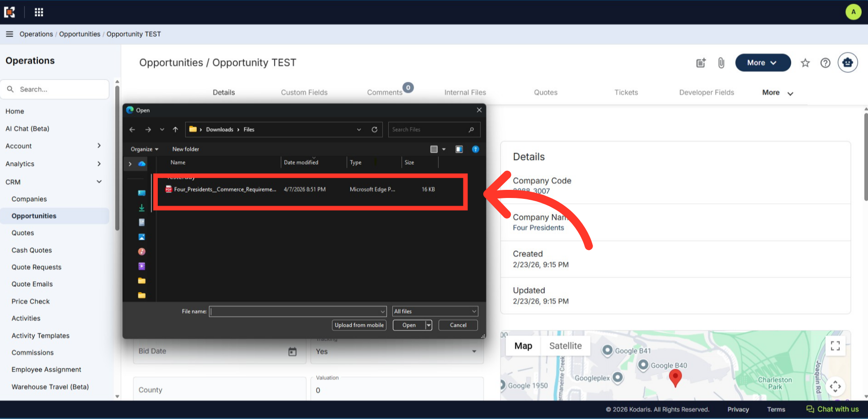Open the Four Presidents company link
Image resolution: width=868 pixels, height=419 pixels.
pos(538,228)
